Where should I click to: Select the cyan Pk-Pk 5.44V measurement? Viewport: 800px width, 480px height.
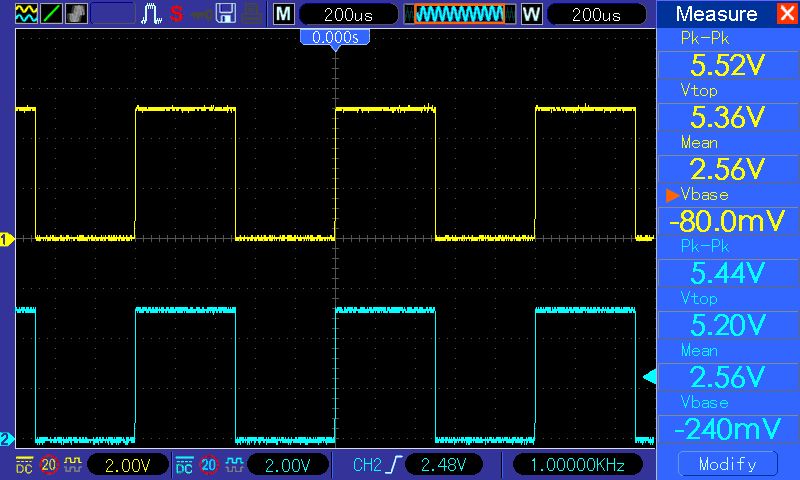(x=727, y=260)
